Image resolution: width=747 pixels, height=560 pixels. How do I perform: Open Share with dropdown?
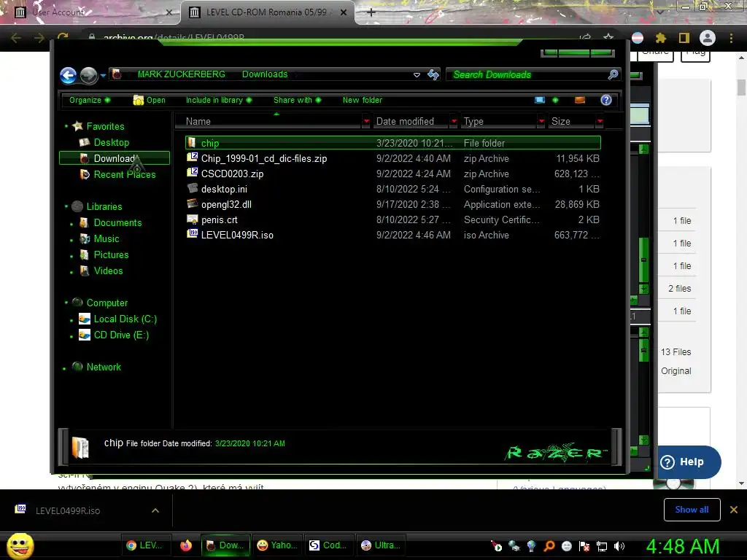click(x=298, y=100)
